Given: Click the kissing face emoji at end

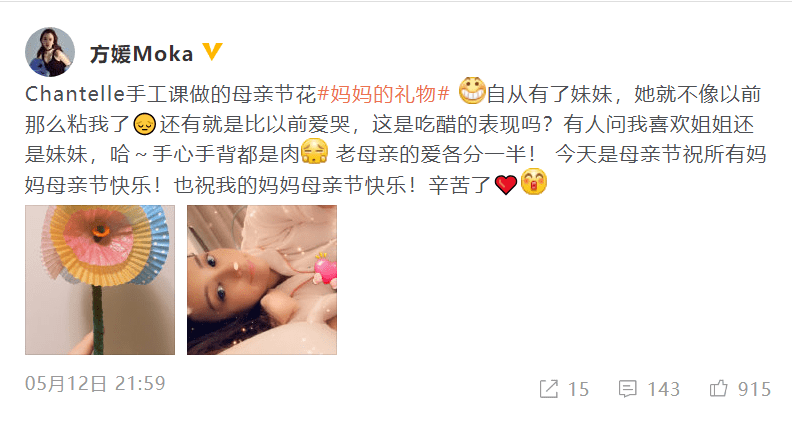Looking at the screenshot, I should (533, 182).
